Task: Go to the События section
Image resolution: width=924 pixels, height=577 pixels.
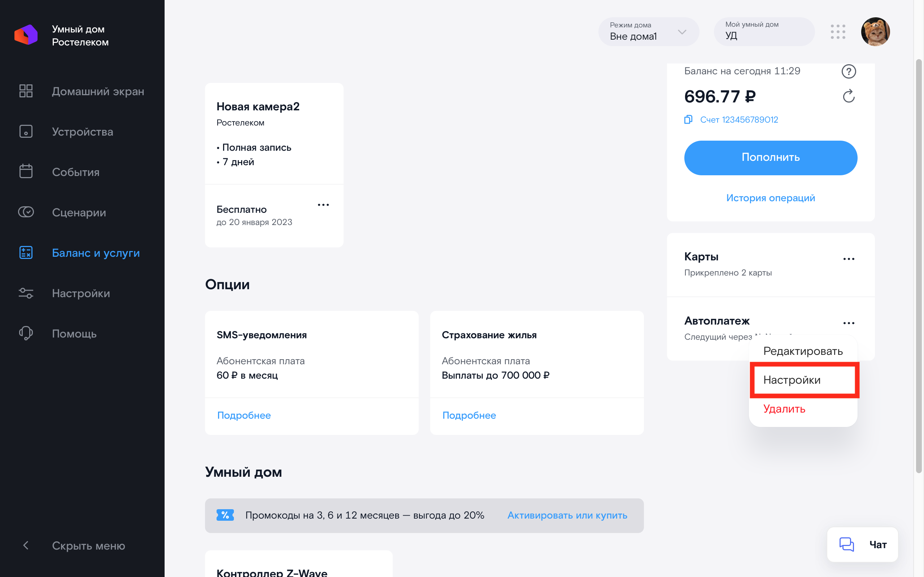Action: coord(75,172)
